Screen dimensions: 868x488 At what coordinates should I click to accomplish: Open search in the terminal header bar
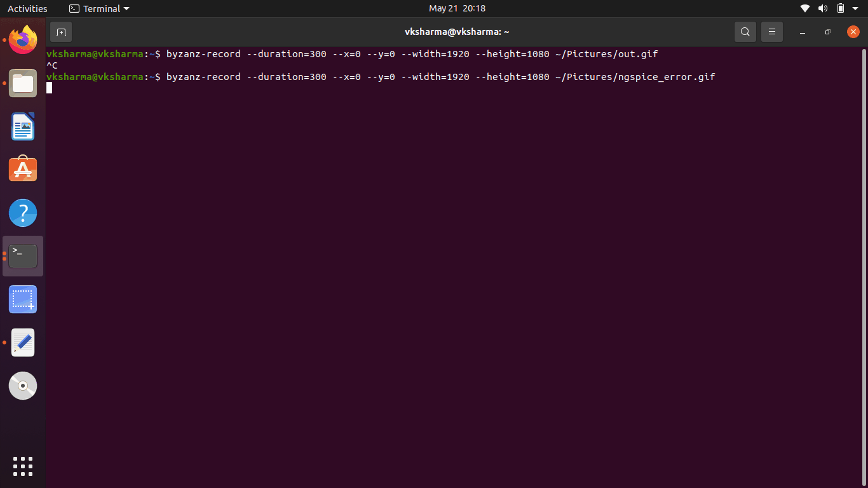tap(745, 31)
